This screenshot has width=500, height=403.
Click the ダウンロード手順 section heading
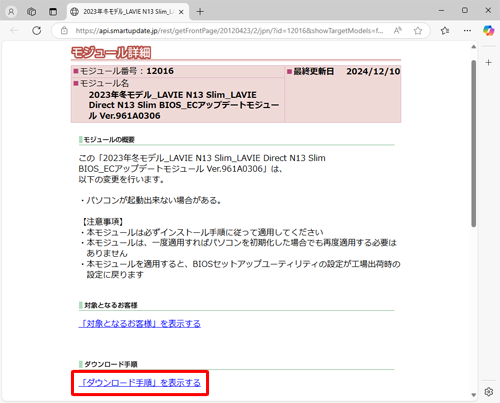pos(111,364)
